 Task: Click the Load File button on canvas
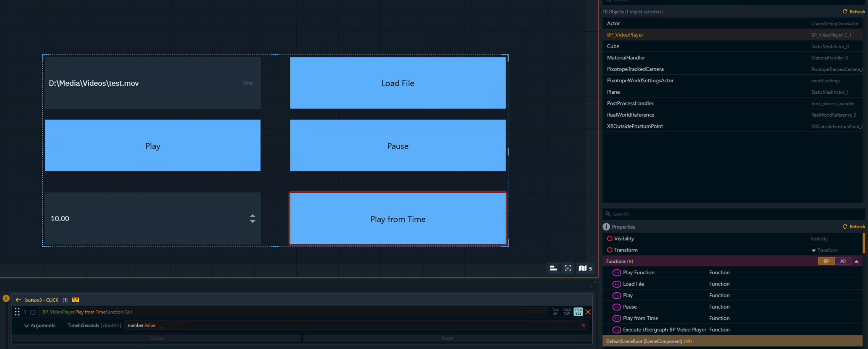pos(398,83)
